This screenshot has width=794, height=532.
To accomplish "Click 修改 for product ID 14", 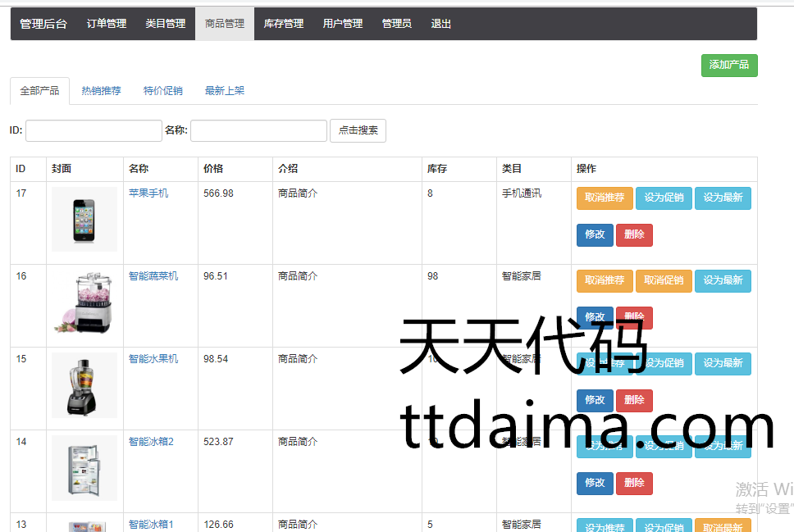I will point(595,484).
